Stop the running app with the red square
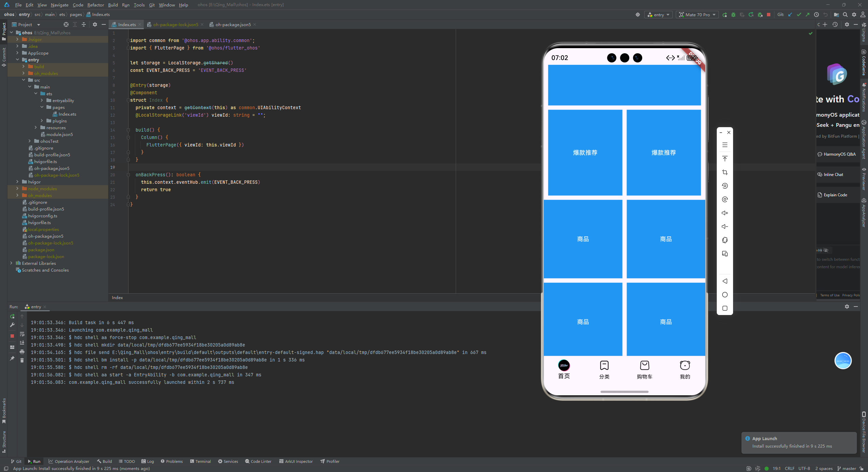The image size is (868, 472). (769, 15)
